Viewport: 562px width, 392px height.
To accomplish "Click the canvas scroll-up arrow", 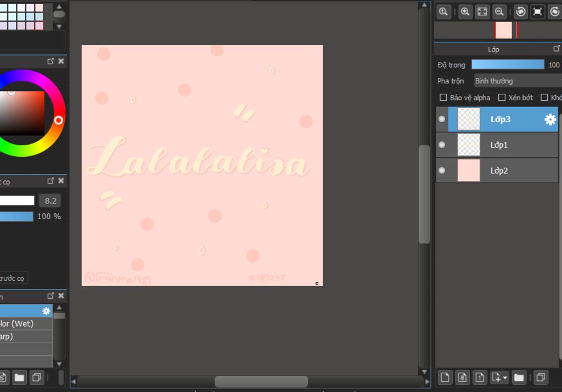I will [x=424, y=5].
